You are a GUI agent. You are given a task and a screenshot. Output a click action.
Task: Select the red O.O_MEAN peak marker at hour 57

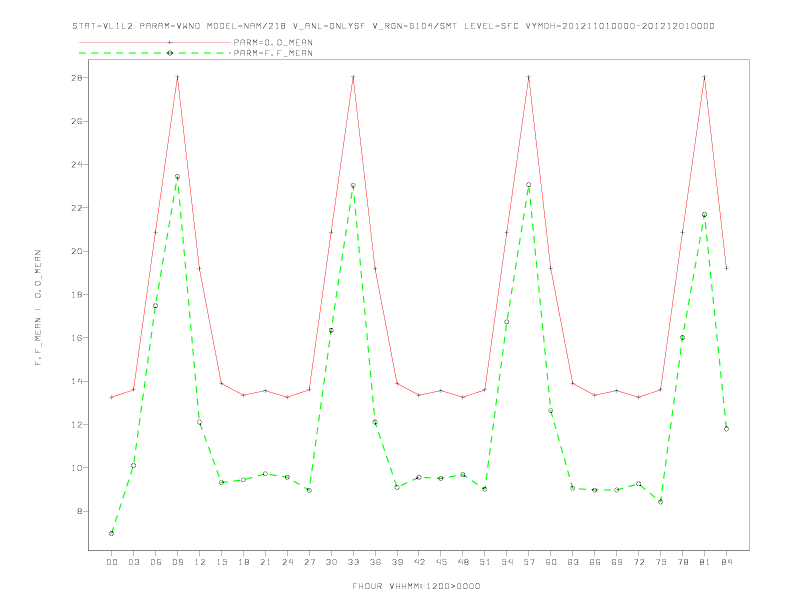529,77
